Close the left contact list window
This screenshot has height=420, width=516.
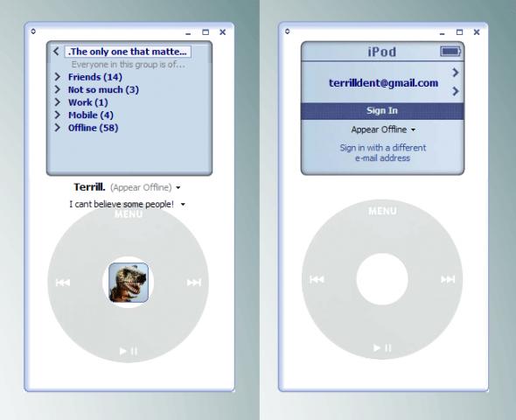tap(223, 32)
